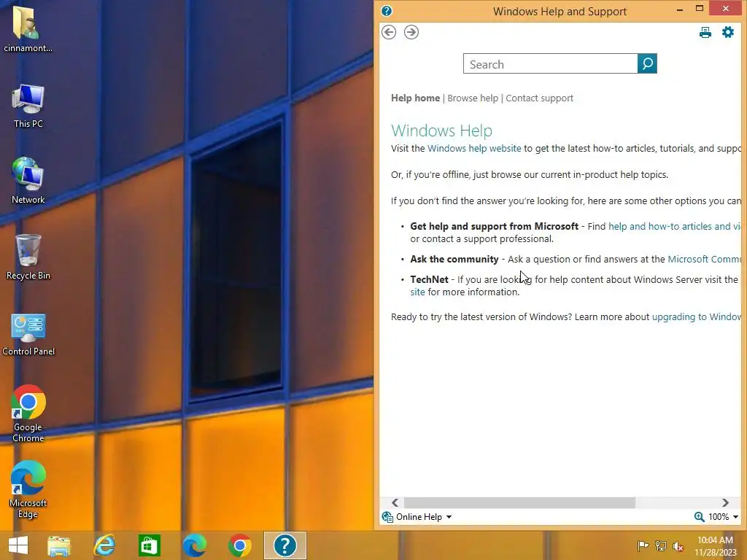The image size is (747, 560).
Task: Open Action Center flag icon
Action: coord(643,545)
